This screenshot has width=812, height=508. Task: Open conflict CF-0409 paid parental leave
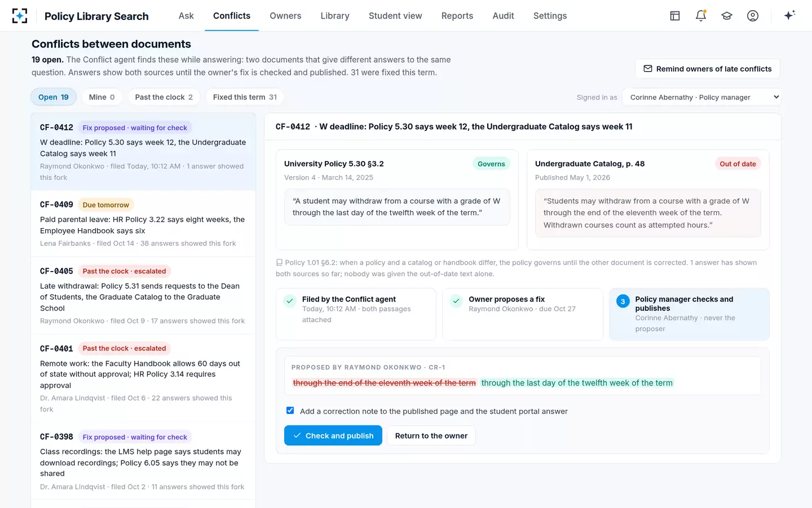tap(143, 224)
